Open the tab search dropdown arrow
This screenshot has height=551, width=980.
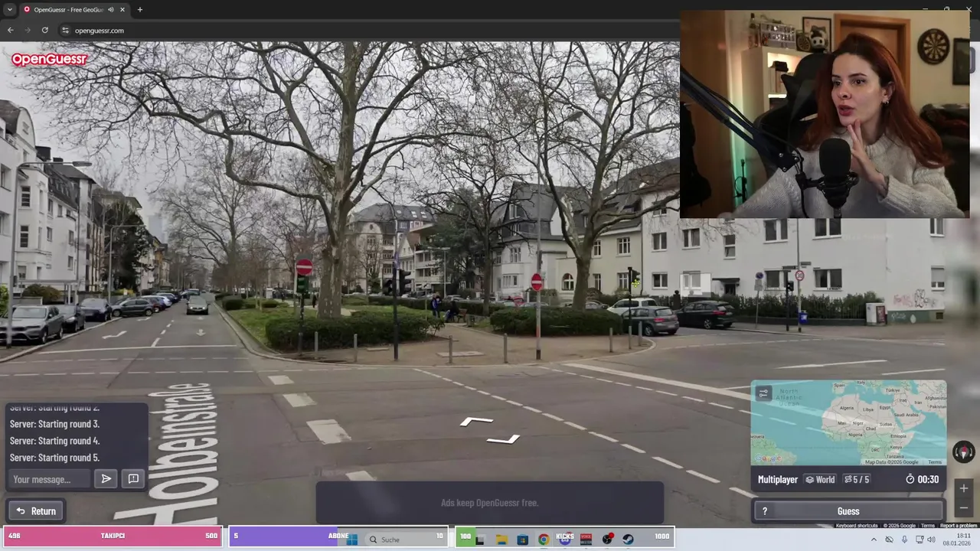pyautogui.click(x=9, y=9)
